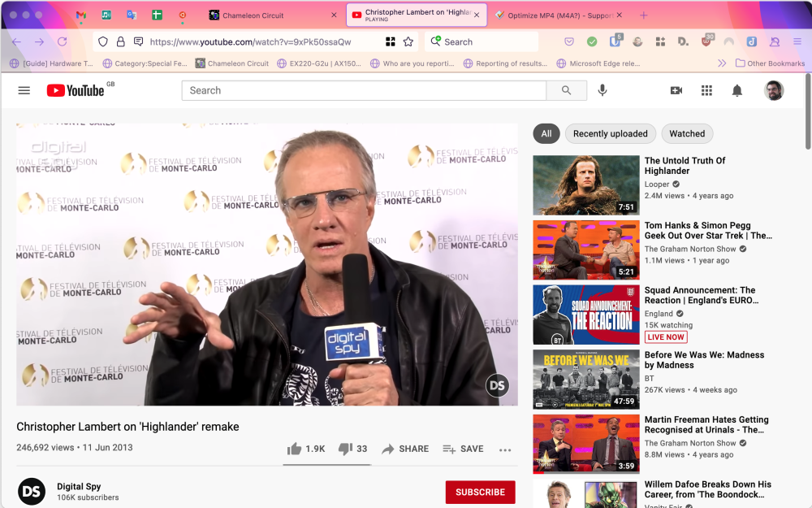Click the YouTube search magnifier button

click(x=566, y=90)
